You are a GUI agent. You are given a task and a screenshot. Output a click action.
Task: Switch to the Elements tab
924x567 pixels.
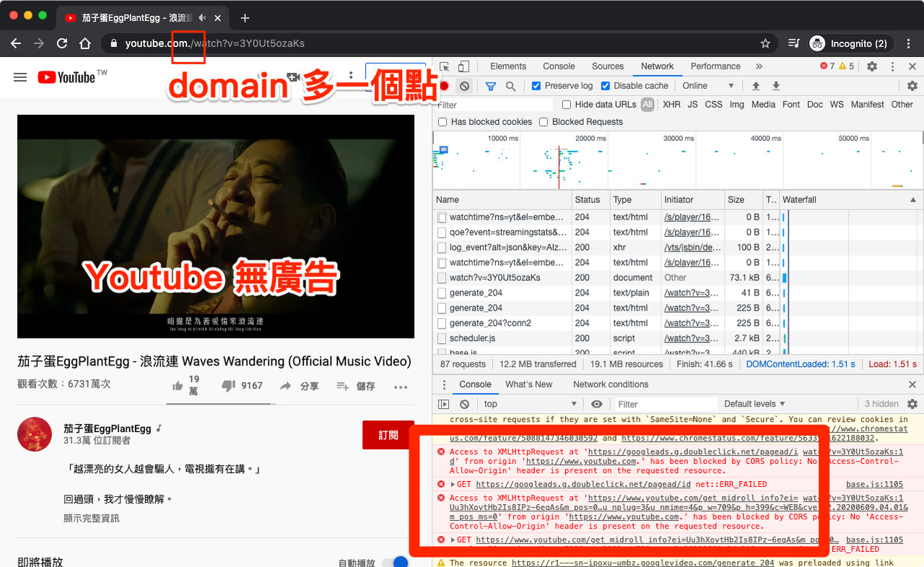(x=508, y=66)
